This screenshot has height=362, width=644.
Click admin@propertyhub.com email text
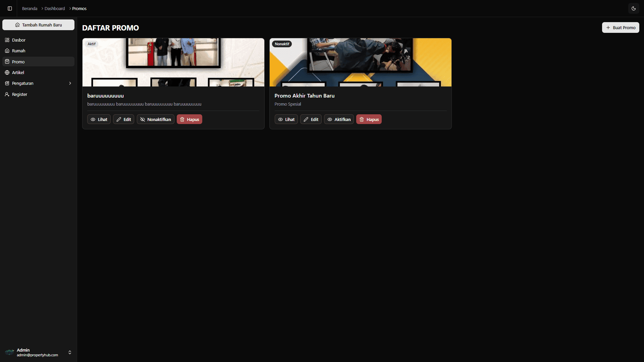coord(37,355)
